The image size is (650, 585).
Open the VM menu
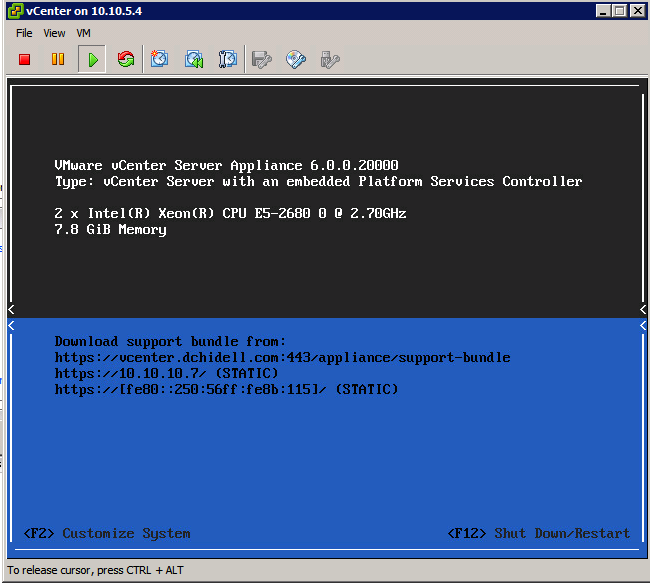83,33
